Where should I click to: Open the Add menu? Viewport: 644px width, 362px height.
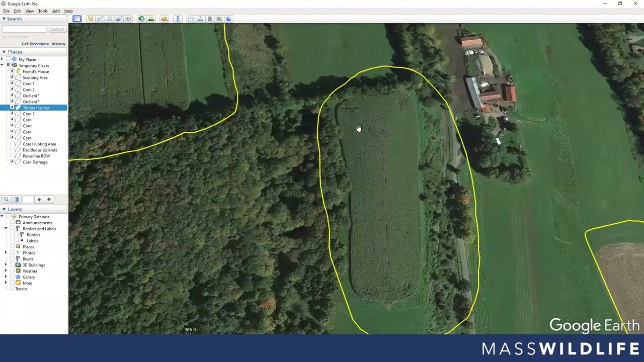(x=56, y=11)
